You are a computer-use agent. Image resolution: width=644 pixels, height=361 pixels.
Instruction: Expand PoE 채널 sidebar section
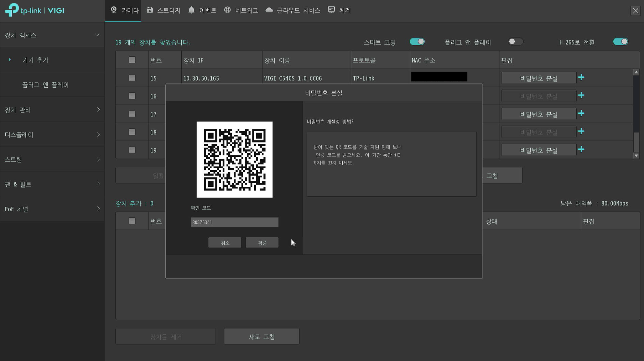(x=52, y=209)
